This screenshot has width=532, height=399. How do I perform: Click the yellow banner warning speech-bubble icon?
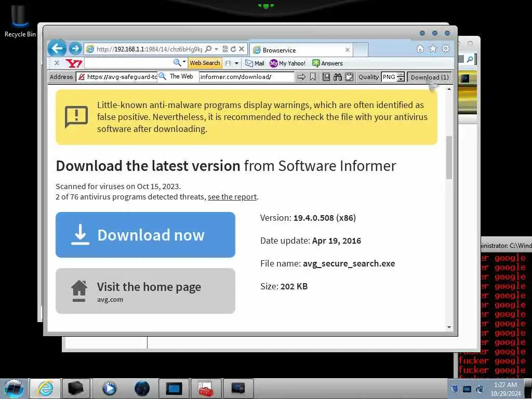click(76, 117)
